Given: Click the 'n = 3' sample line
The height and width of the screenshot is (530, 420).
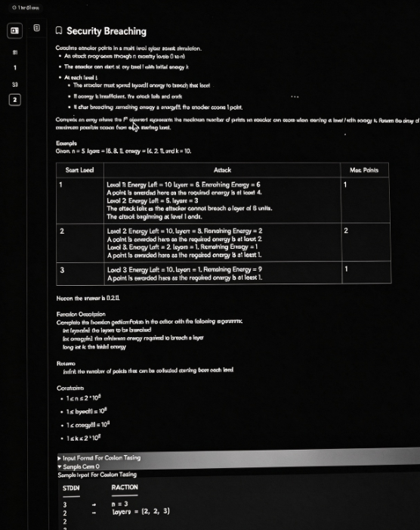Looking at the screenshot, I should click(120, 504).
